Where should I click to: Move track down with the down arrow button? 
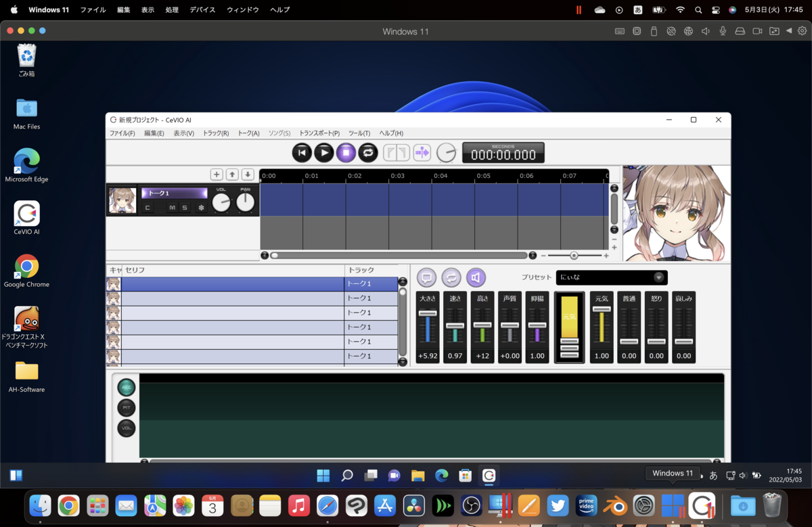[248, 175]
